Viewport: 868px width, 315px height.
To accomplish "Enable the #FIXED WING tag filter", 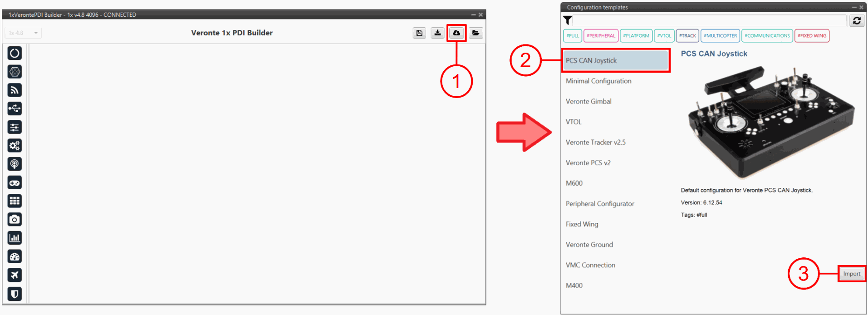I will tap(812, 36).
